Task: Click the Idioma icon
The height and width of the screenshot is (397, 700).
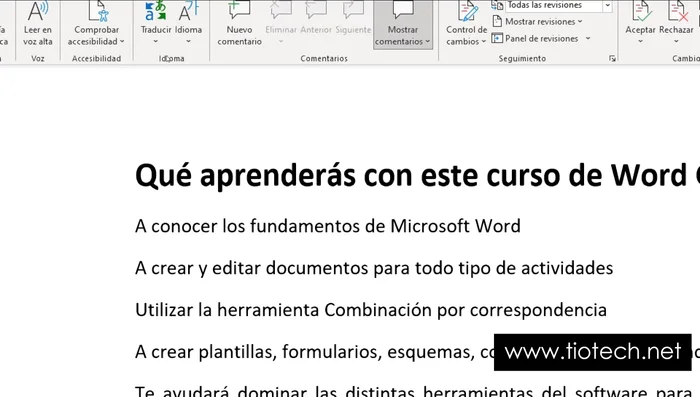Action: coord(188,11)
